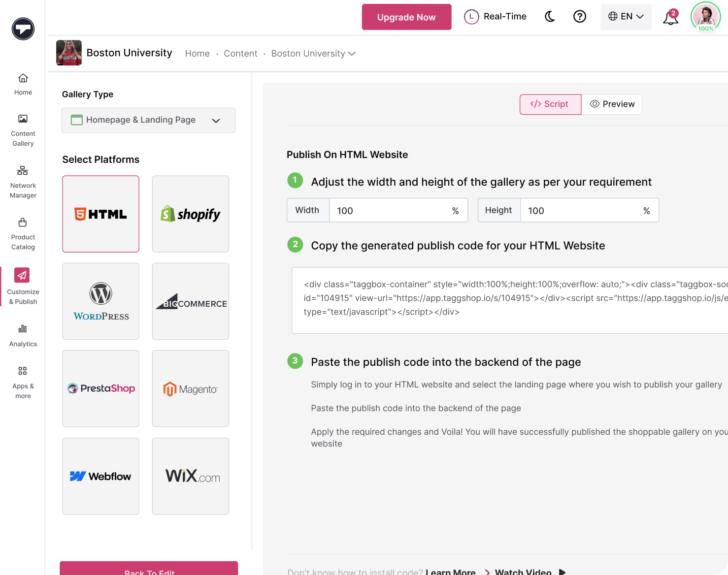Click the Watch Video play icon
This screenshot has height=575, width=728.
[x=562, y=572]
